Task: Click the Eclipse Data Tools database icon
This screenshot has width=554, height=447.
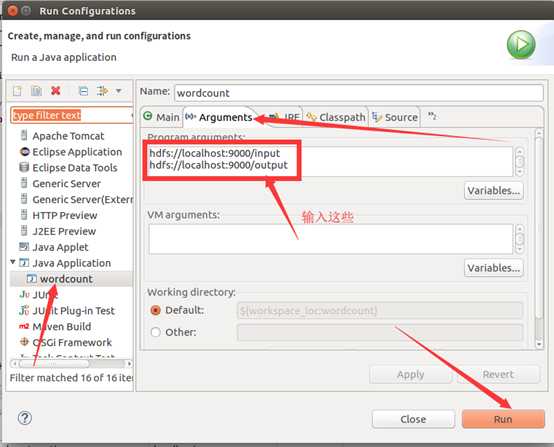Action: click(x=24, y=167)
